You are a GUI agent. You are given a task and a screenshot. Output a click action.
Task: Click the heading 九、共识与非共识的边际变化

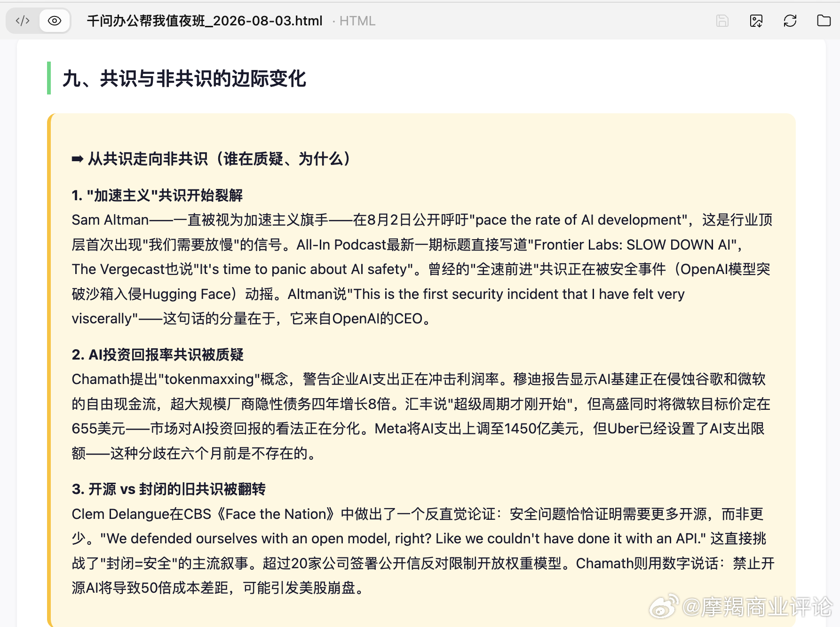click(x=184, y=78)
